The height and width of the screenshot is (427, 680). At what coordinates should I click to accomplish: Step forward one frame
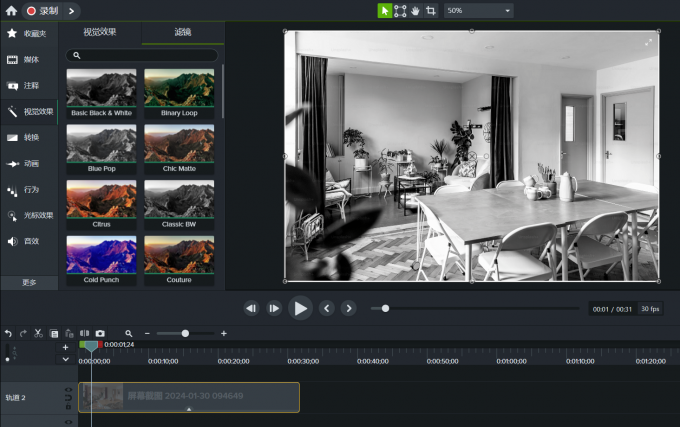[274, 308]
